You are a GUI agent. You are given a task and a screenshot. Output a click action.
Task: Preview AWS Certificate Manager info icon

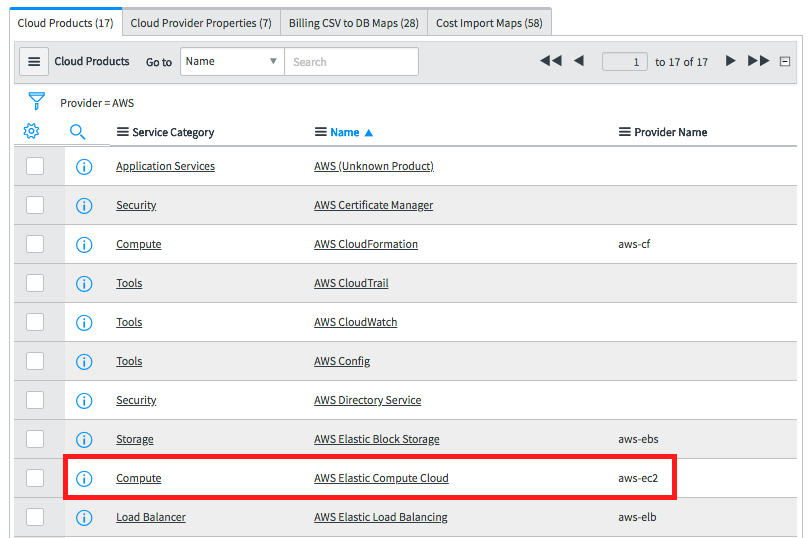tap(84, 206)
